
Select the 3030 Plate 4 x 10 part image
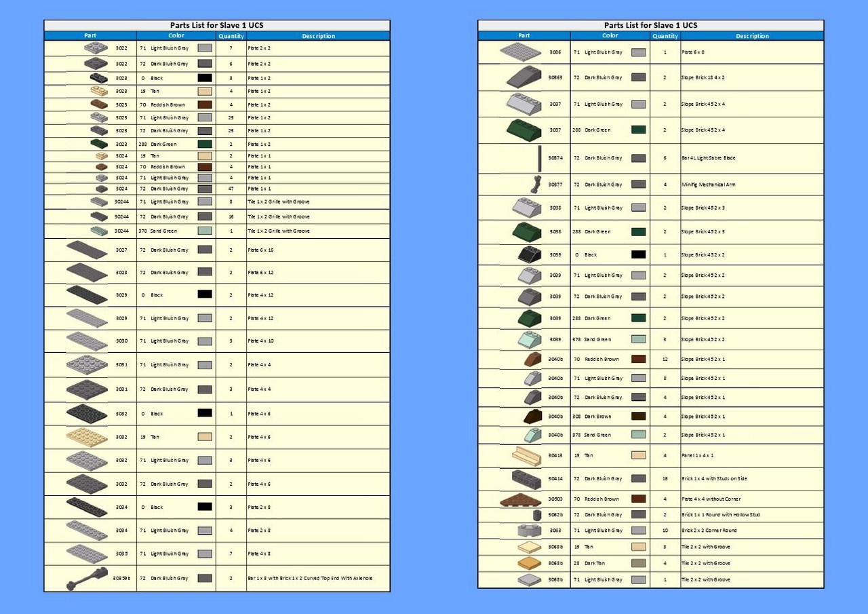[87, 341]
